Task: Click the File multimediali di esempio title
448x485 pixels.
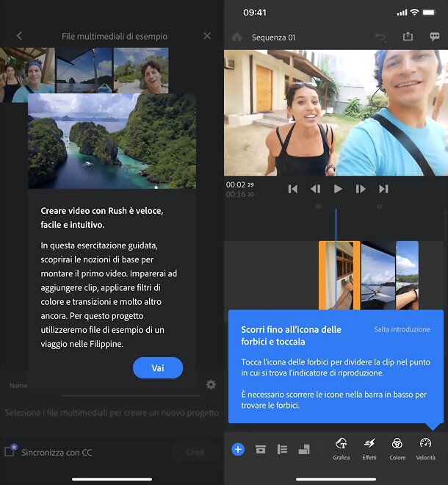Action: [115, 36]
